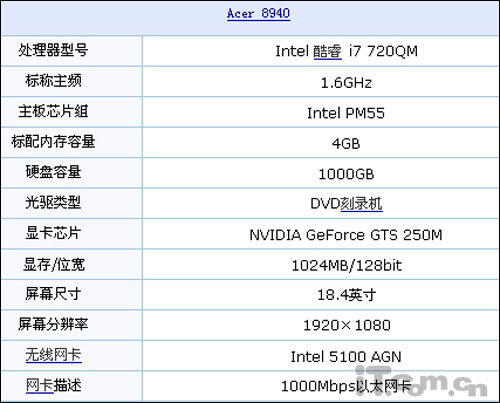Select the 1920×1080 resolution value
500x403 pixels.
[x=346, y=325]
